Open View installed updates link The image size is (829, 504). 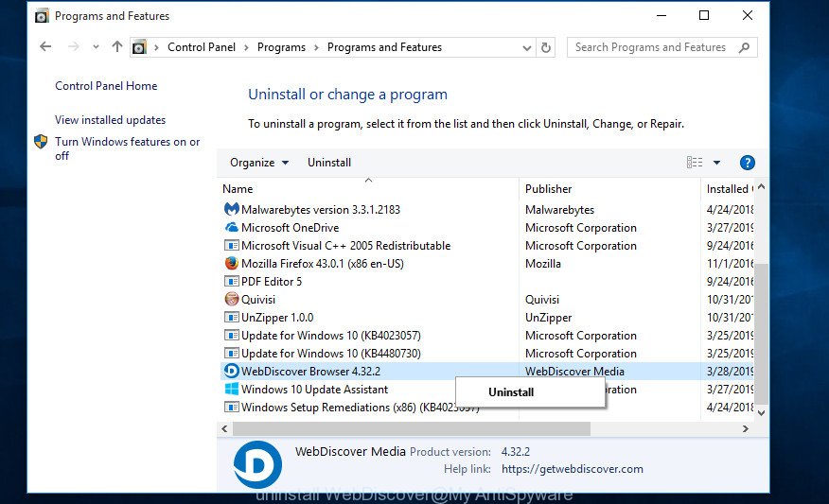110,120
